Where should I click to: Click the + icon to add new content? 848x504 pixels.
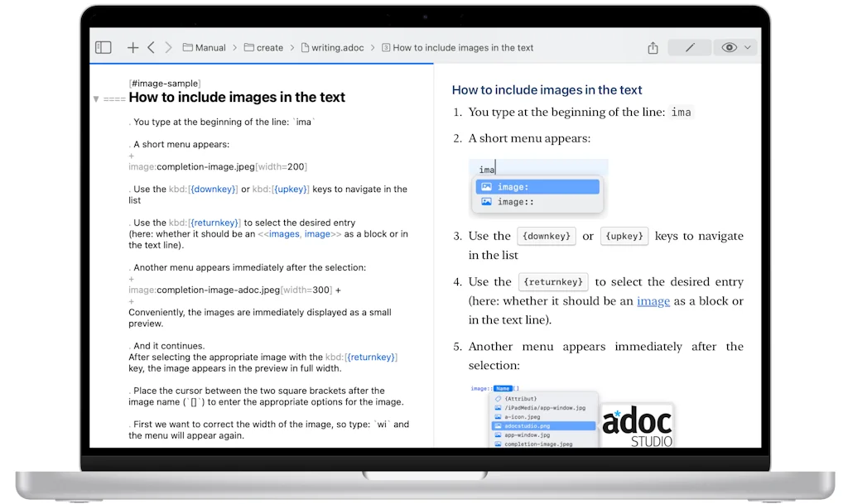[x=132, y=47]
